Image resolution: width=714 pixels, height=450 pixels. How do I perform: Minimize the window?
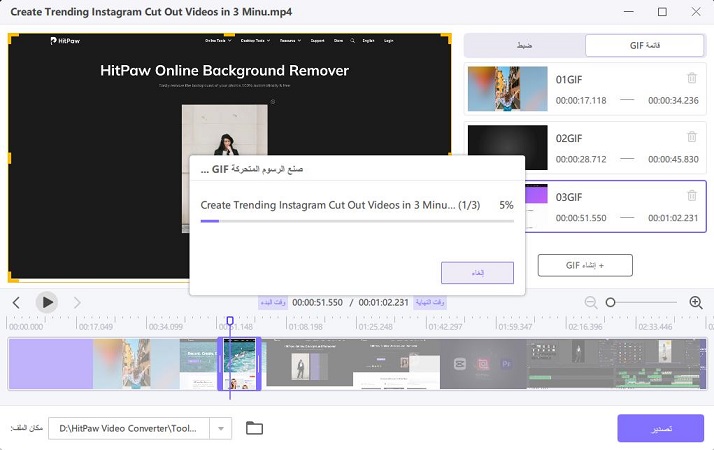click(629, 12)
